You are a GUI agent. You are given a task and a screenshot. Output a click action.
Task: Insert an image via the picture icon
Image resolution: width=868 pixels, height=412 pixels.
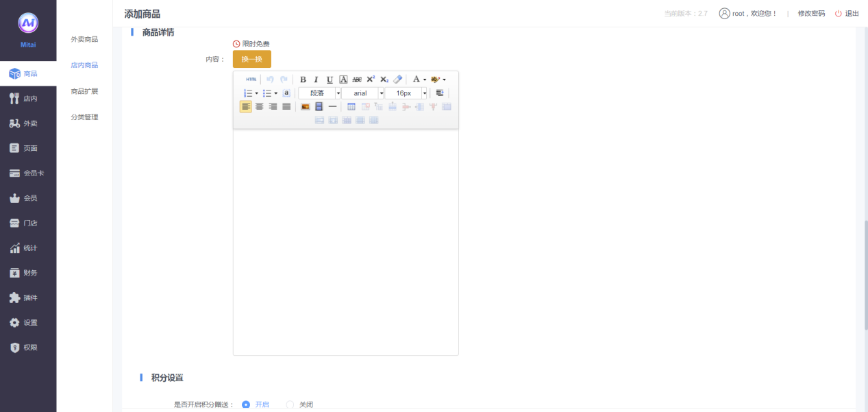click(306, 107)
